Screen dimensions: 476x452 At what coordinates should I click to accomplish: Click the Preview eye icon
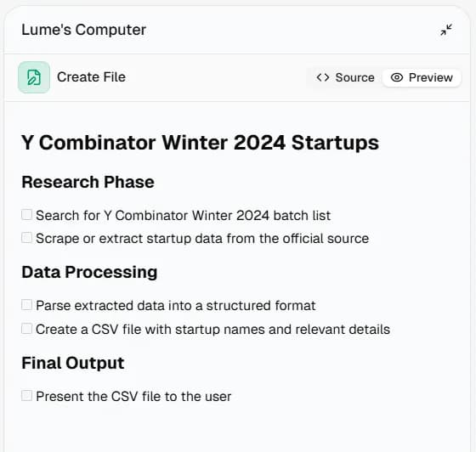[x=396, y=77]
